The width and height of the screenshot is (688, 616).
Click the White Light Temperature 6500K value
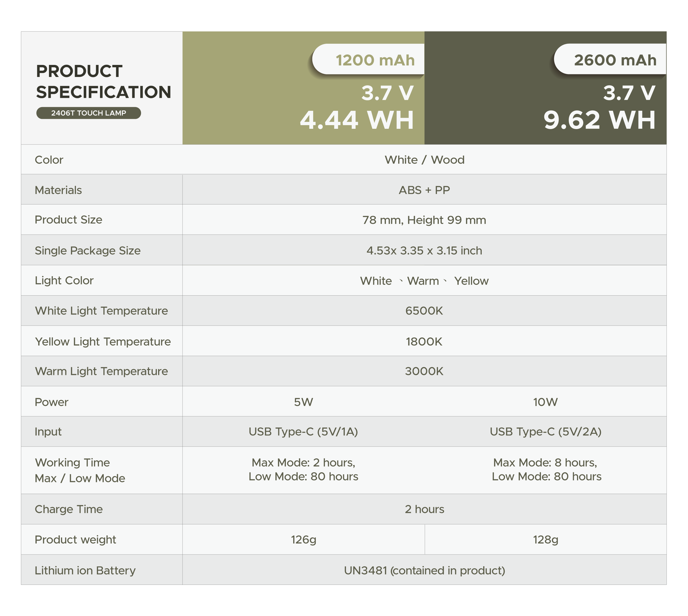coord(424,311)
